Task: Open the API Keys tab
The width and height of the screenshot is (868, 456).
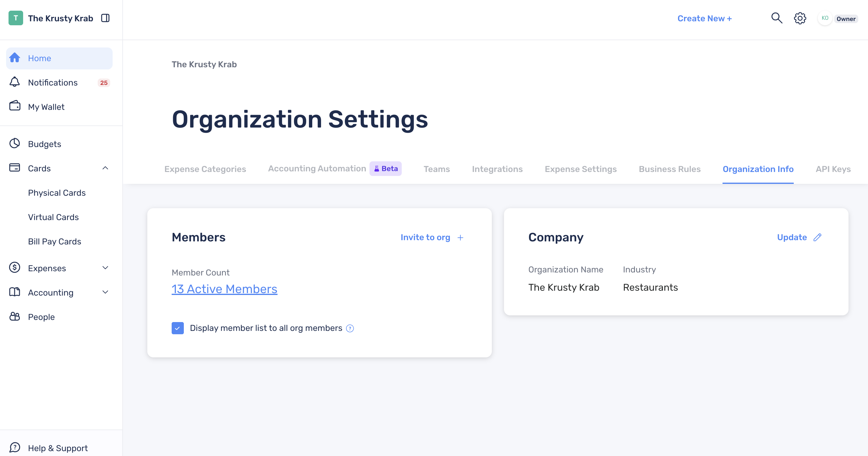Action: point(833,169)
